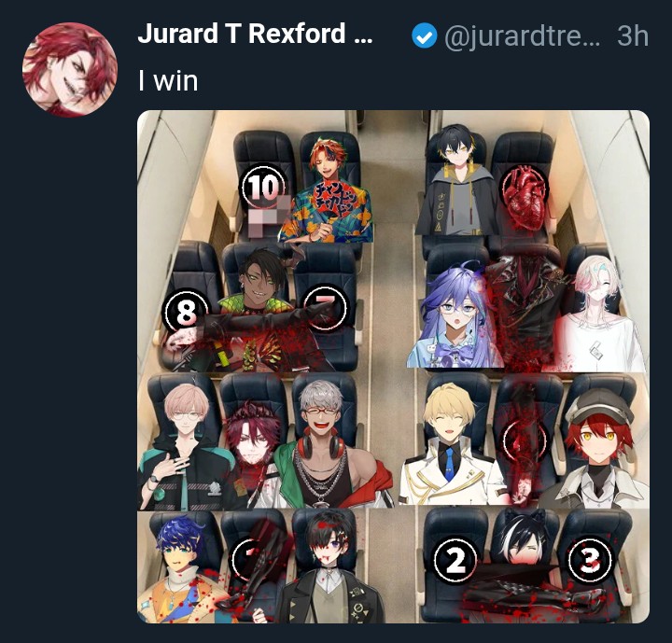
Task: Click the number 10 seat marker
Action: [x=264, y=187]
